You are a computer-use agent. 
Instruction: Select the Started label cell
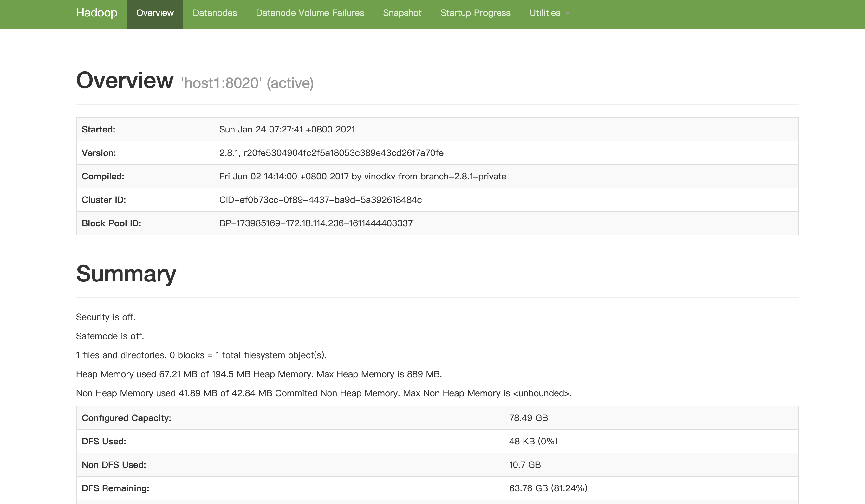pyautogui.click(x=145, y=129)
